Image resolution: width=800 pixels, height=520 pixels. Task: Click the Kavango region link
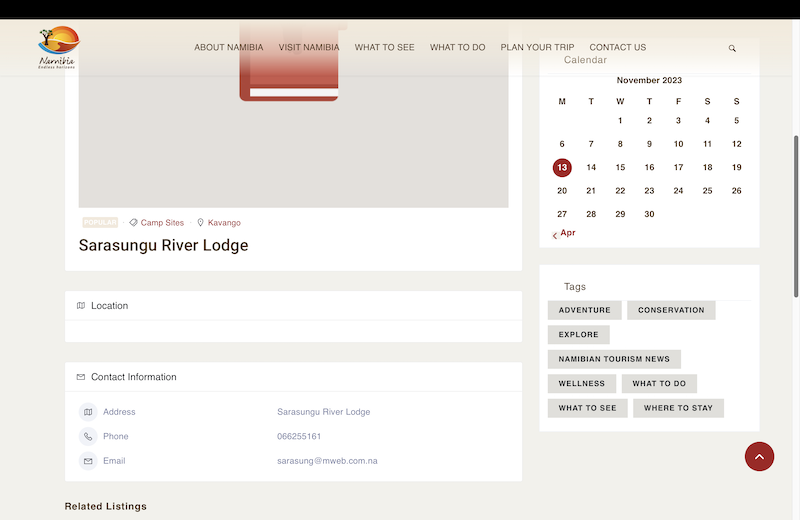coord(224,223)
